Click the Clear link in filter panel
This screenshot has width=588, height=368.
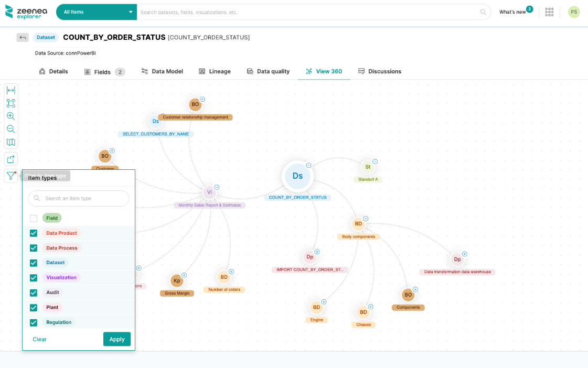pos(40,339)
